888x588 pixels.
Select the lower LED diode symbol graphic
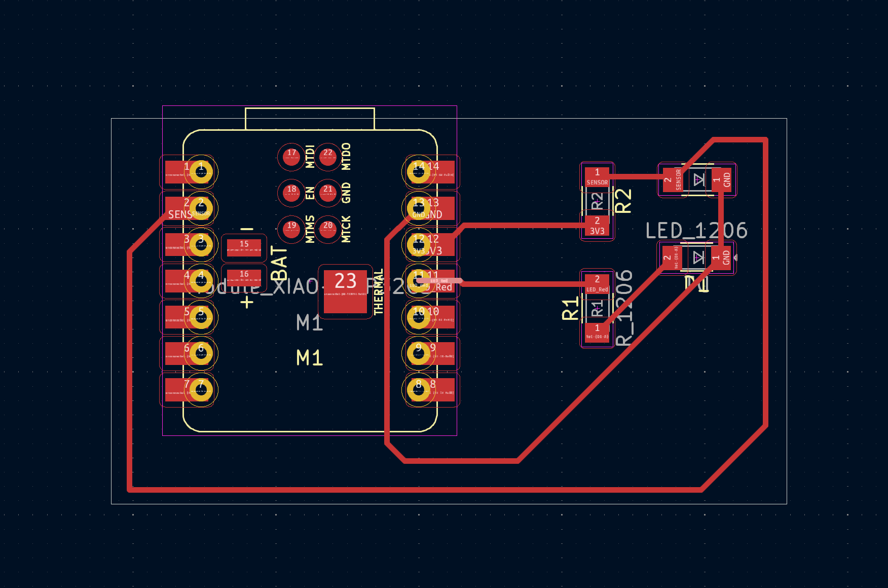click(698, 258)
